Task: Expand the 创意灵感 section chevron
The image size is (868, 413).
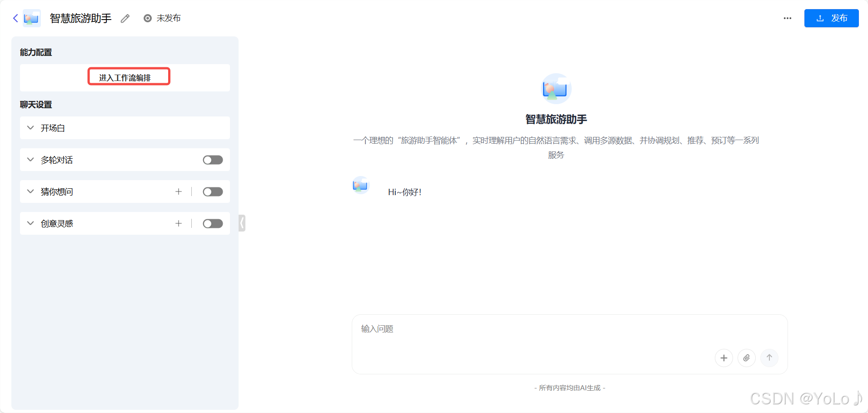Action: pos(30,223)
